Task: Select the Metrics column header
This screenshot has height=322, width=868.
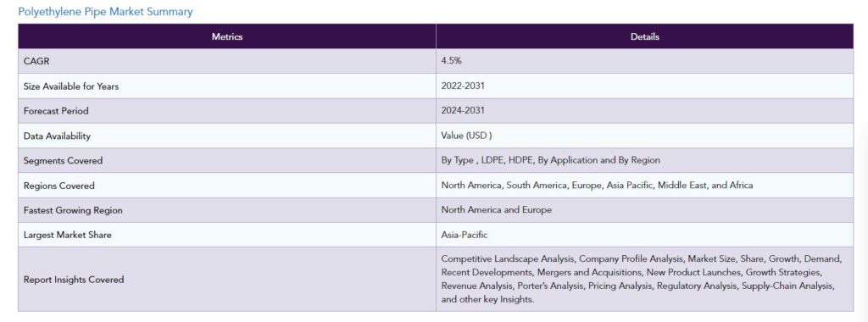Action: click(x=227, y=36)
